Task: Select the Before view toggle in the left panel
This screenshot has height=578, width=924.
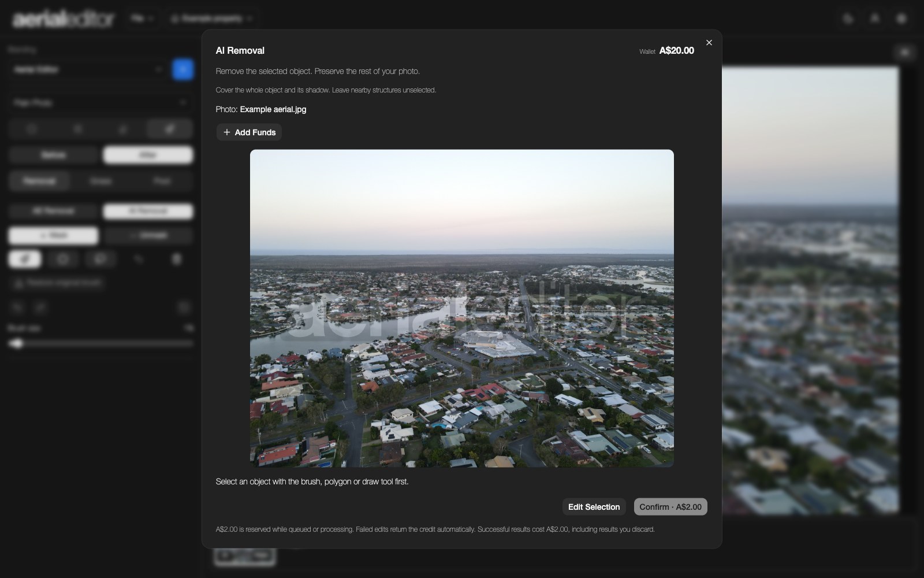Action: pos(53,155)
